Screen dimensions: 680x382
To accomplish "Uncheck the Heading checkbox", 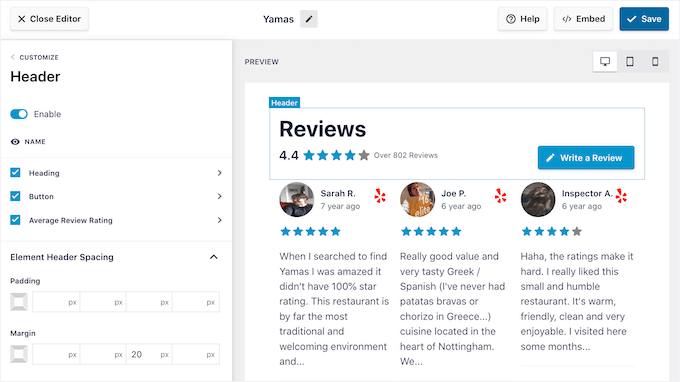I will pos(15,173).
